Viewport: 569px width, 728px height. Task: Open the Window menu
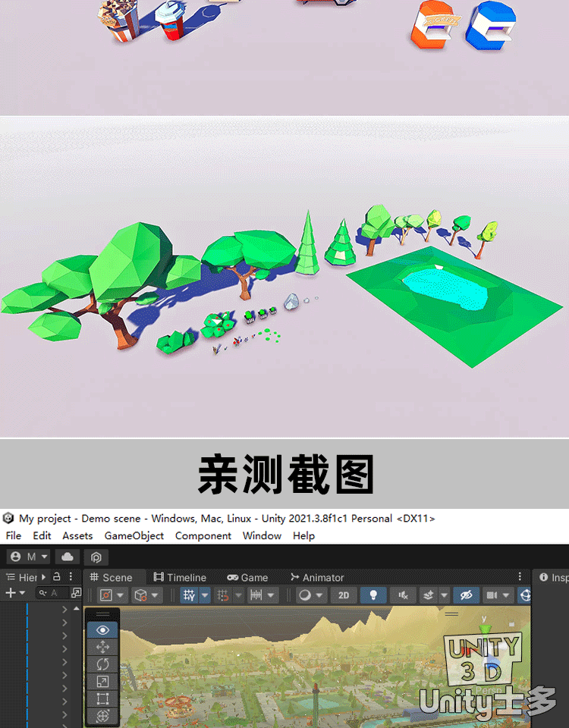(x=262, y=535)
